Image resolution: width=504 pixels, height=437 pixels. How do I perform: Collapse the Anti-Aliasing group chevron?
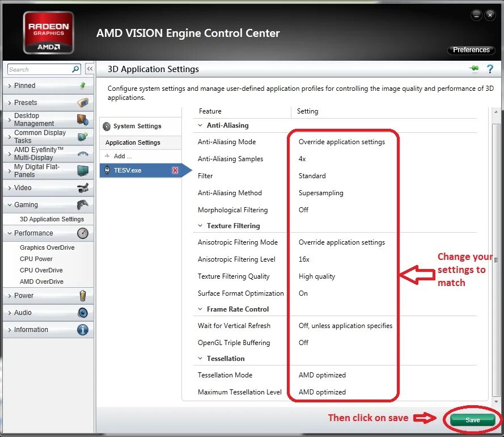coord(200,125)
